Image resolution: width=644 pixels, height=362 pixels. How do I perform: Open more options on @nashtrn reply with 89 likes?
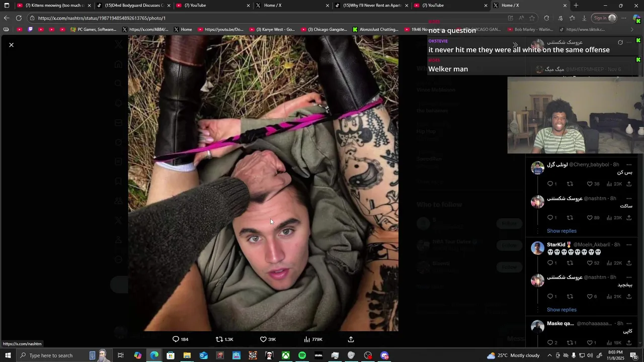[629, 198]
